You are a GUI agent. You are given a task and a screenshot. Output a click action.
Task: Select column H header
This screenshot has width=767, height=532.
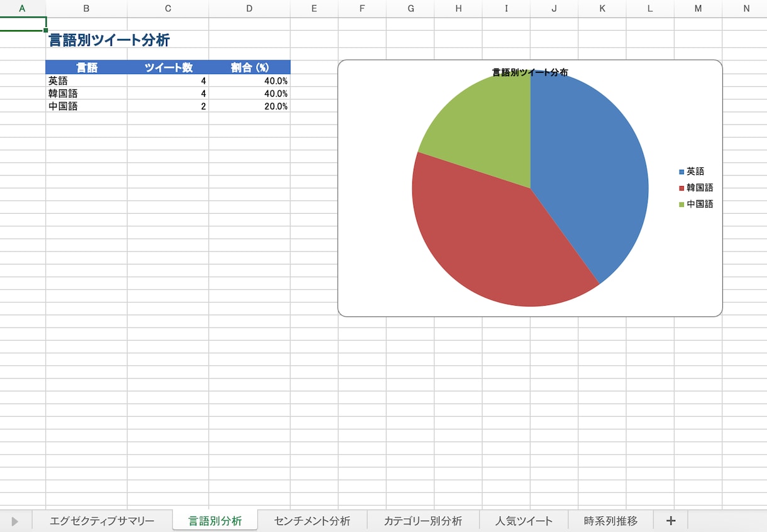[x=458, y=8]
